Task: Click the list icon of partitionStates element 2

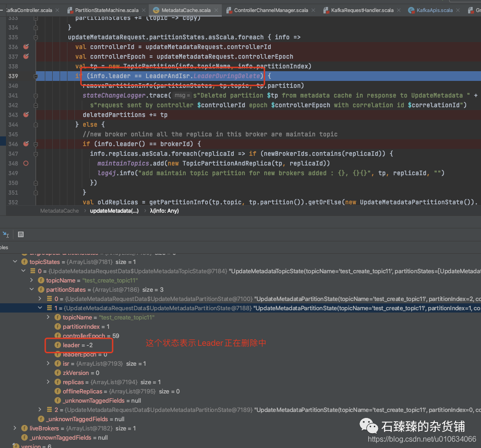Action: tap(49, 410)
